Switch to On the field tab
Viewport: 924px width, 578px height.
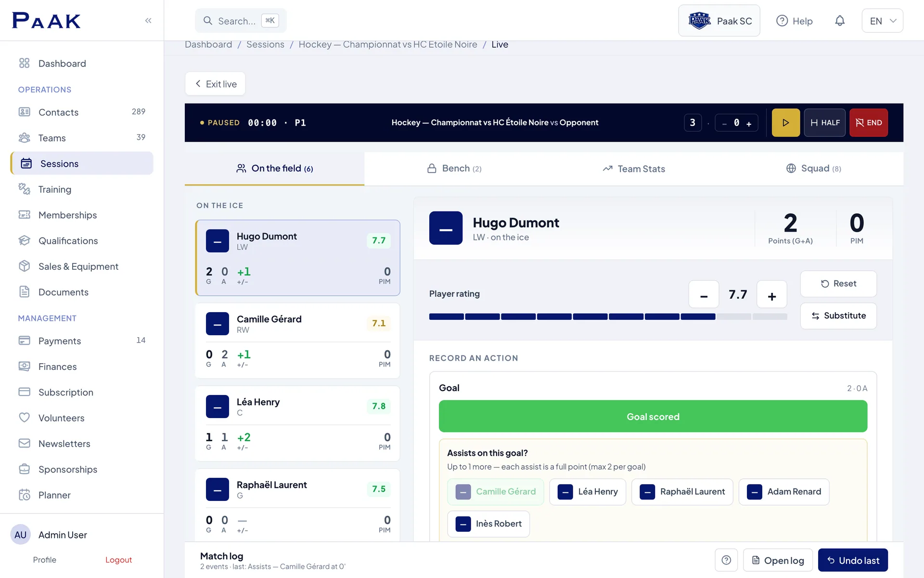[x=274, y=169]
